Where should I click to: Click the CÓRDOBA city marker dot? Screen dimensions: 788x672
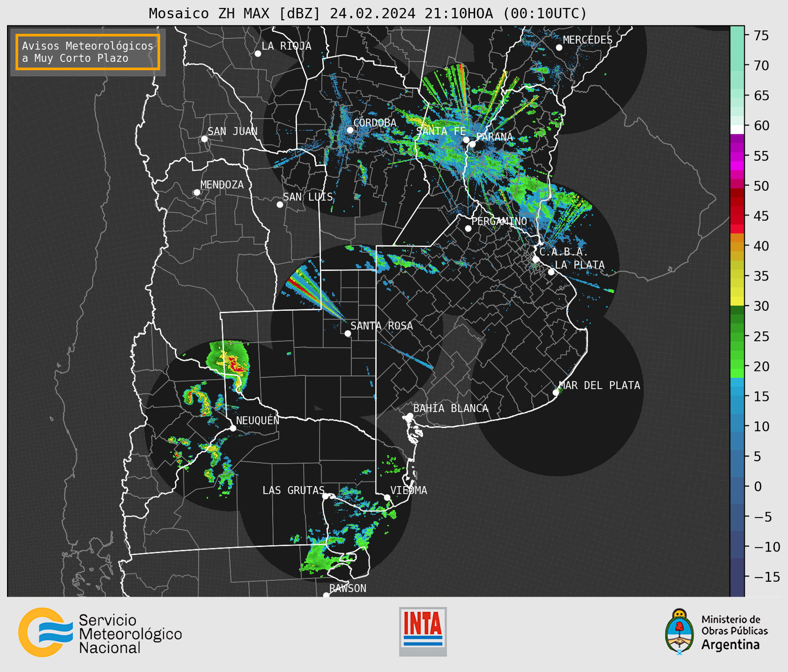[350, 130]
